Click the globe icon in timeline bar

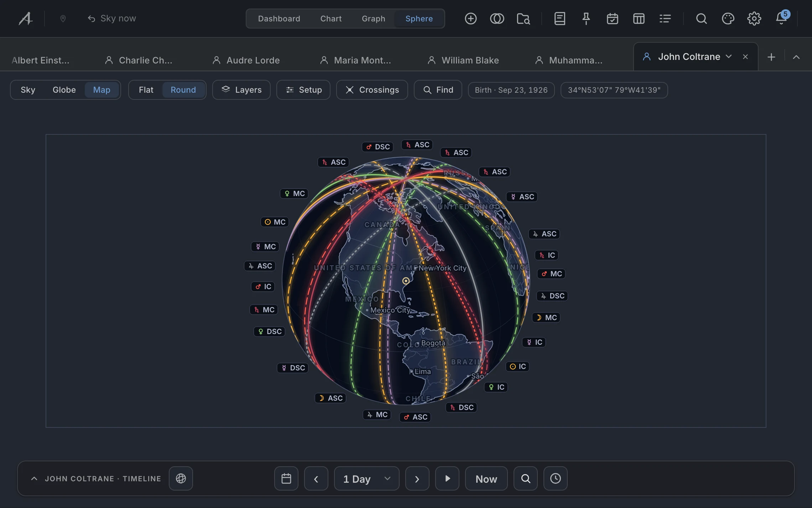(181, 478)
